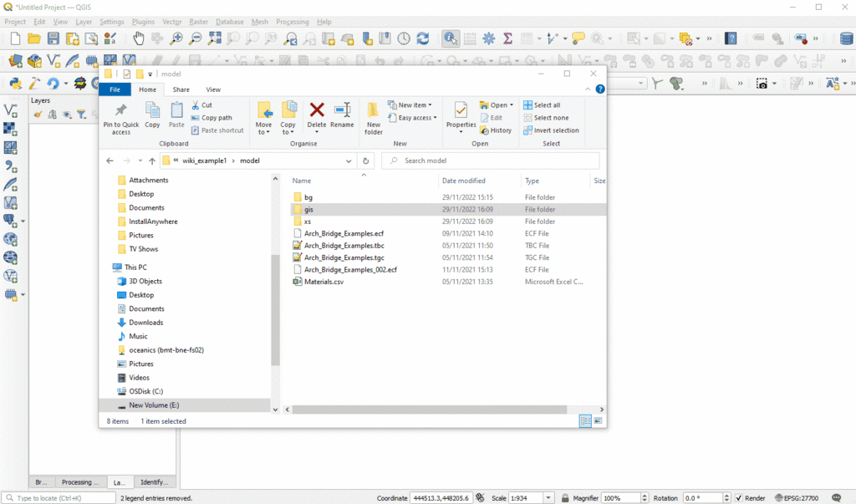Click the Pan Map hand tool
This screenshot has height=504, width=856.
click(138, 38)
